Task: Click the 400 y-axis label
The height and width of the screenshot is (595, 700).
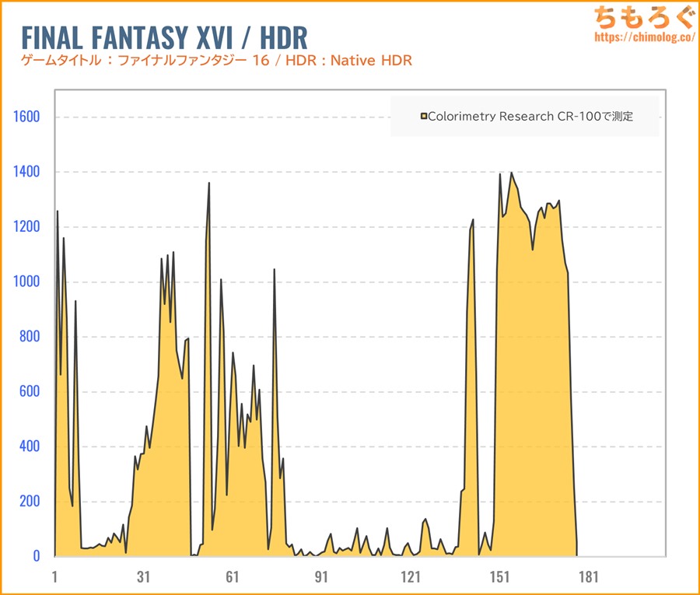Action: pyautogui.click(x=29, y=446)
